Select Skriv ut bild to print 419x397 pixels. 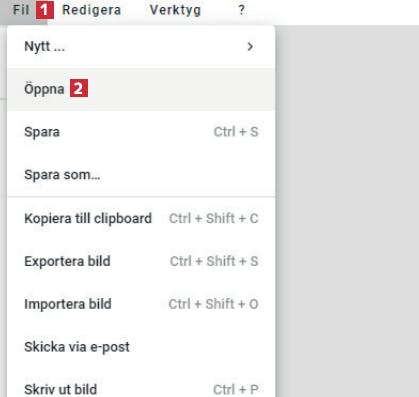pyautogui.click(x=141, y=387)
